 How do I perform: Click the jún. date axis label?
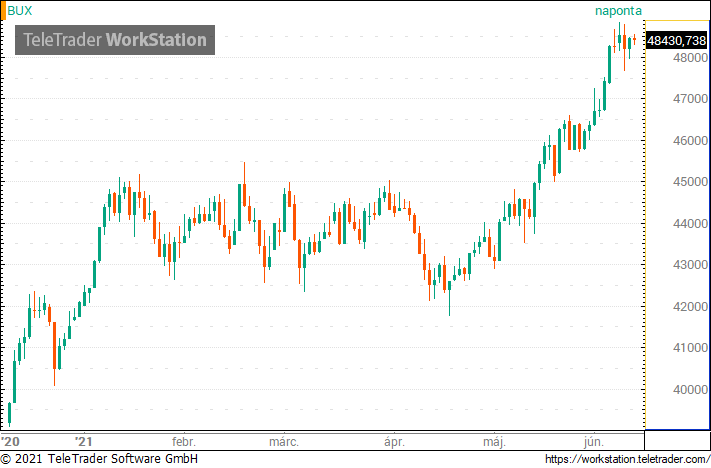(594, 442)
